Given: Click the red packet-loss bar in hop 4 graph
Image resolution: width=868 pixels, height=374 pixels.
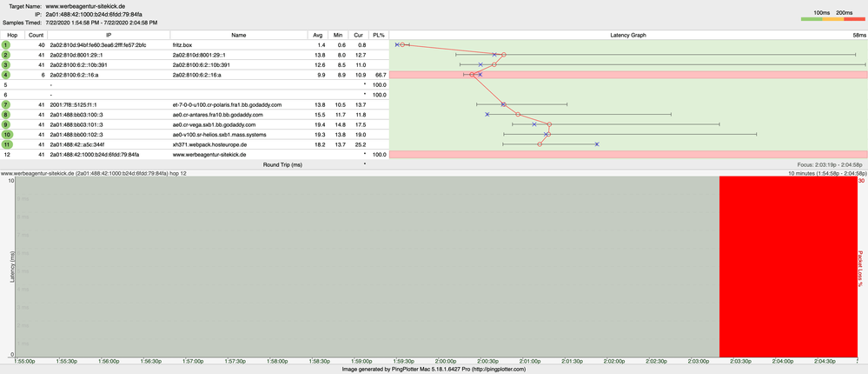Looking at the screenshot, I should (628, 74).
